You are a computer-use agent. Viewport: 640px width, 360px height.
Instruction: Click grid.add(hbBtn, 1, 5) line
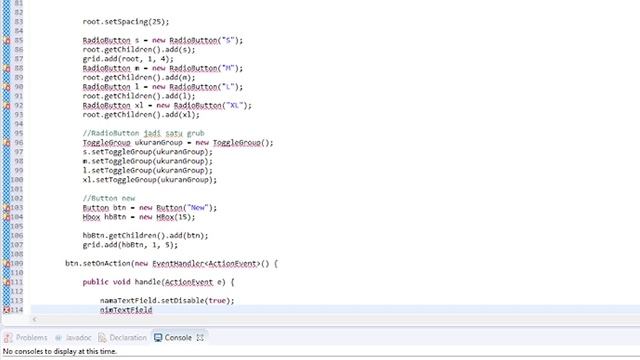(130, 245)
